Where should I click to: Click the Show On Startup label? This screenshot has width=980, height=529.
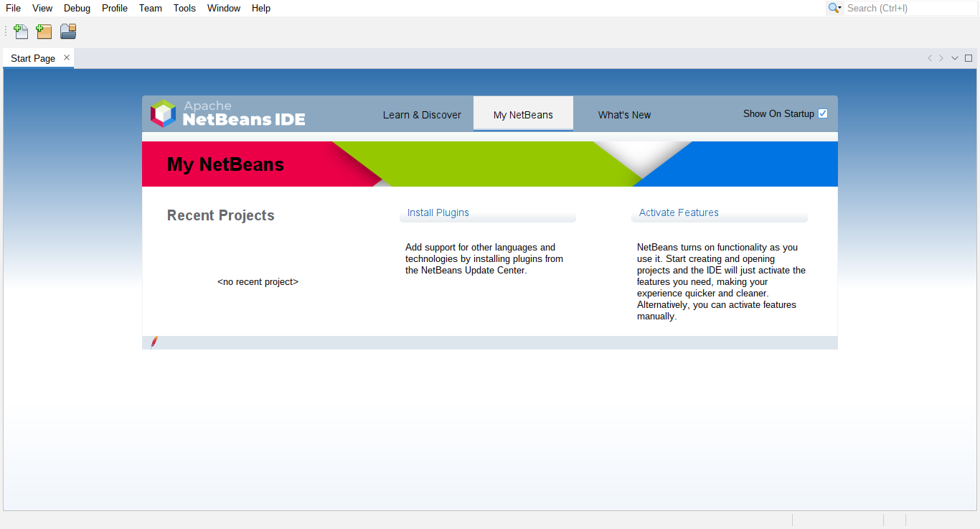coord(778,113)
